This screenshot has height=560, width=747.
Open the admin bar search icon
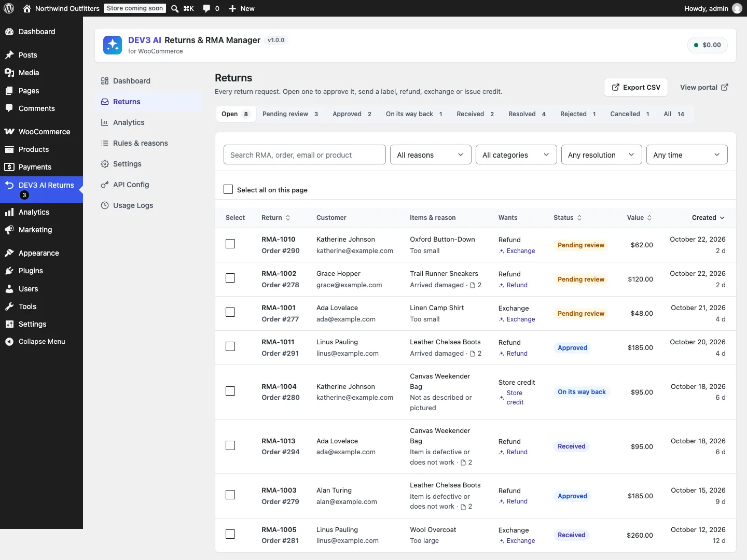(x=175, y=8)
